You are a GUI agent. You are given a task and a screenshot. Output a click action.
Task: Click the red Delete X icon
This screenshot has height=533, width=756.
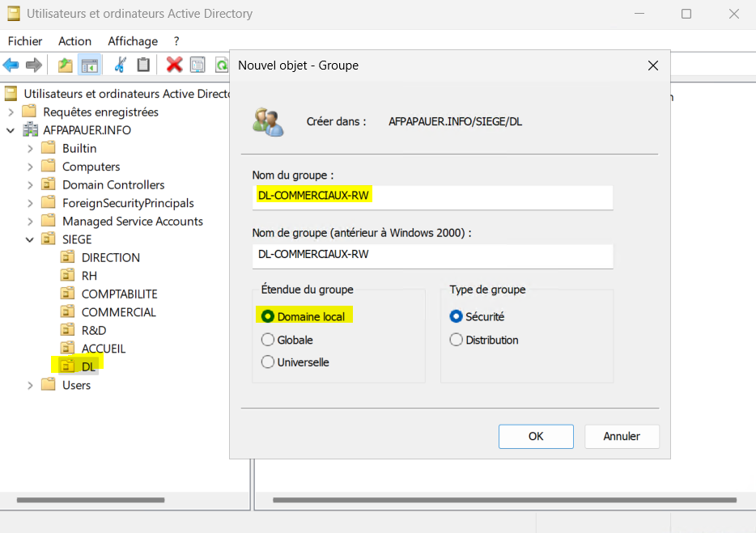[174, 65]
